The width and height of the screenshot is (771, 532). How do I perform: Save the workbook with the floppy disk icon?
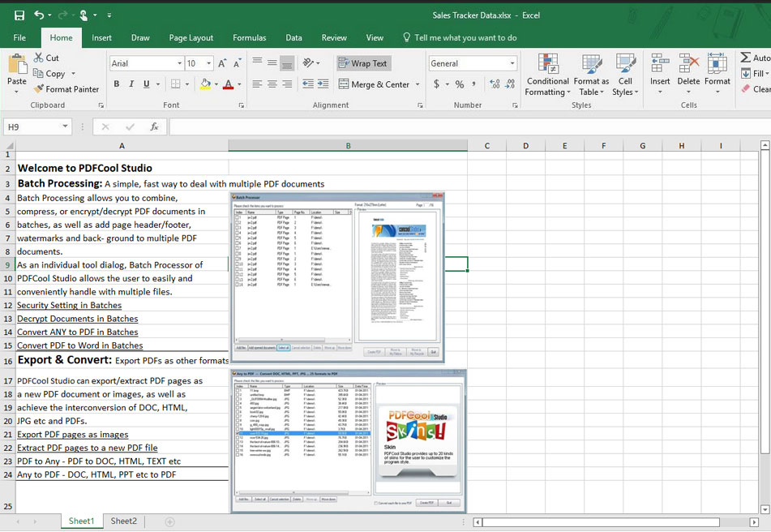coord(19,15)
